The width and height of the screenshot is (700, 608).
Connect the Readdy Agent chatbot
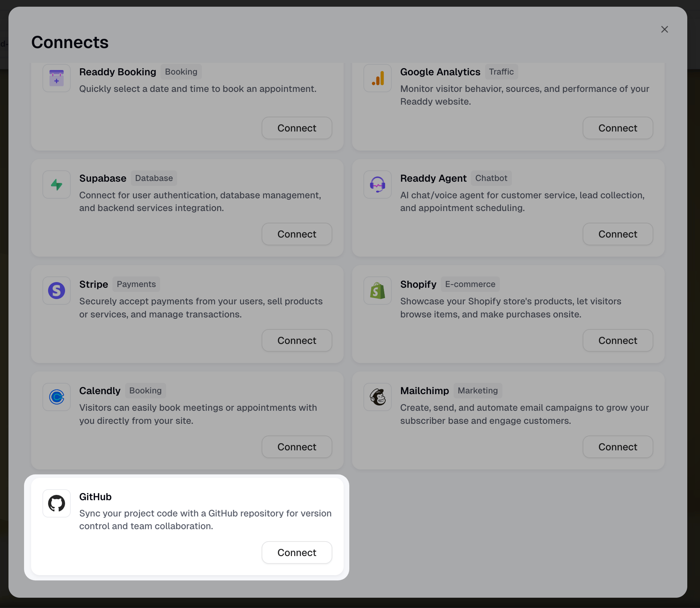tap(618, 234)
